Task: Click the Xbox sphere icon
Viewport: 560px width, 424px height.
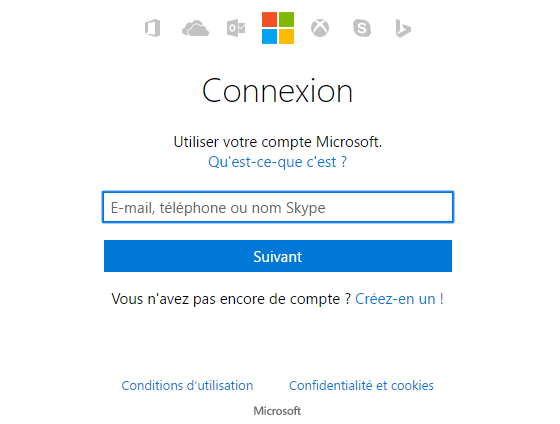Action: (x=320, y=28)
